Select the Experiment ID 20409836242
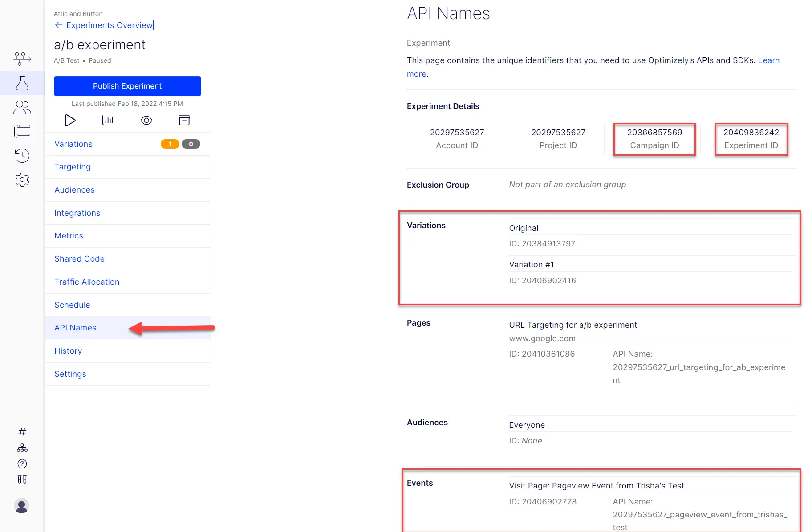 751,133
